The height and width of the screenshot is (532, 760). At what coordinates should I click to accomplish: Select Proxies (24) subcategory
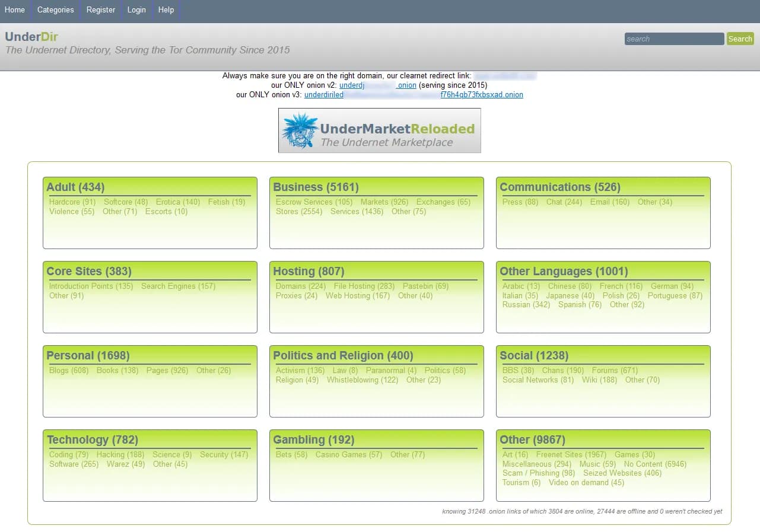click(x=297, y=296)
